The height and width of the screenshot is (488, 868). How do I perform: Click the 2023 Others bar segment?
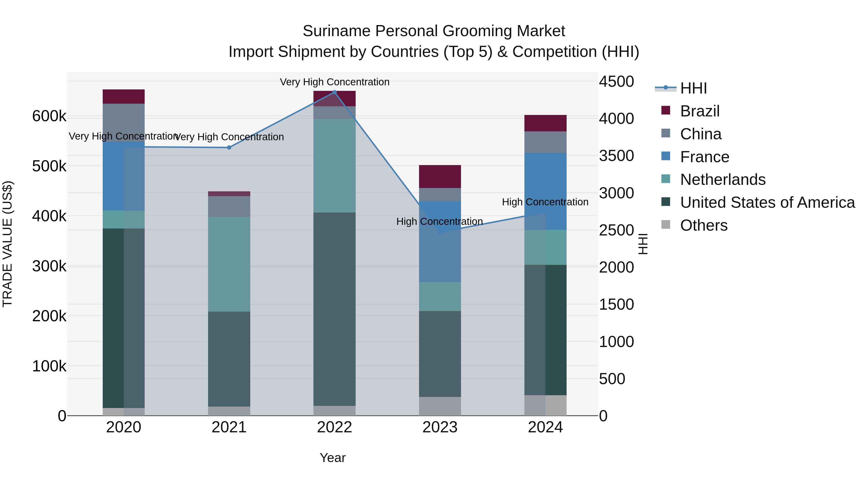[440, 407]
